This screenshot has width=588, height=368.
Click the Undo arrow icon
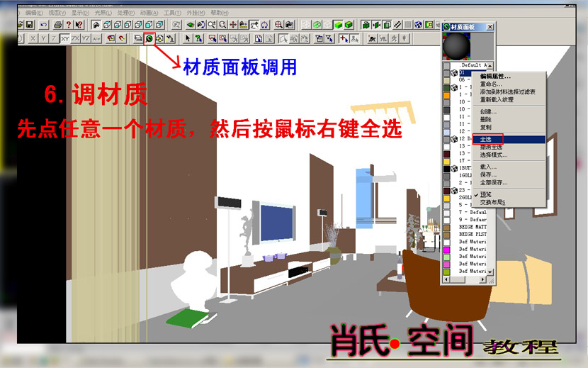pyautogui.click(x=44, y=25)
